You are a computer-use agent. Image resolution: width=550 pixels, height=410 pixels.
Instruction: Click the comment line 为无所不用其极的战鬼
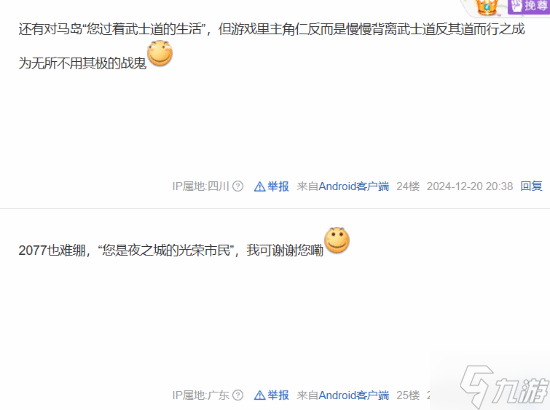(82, 63)
